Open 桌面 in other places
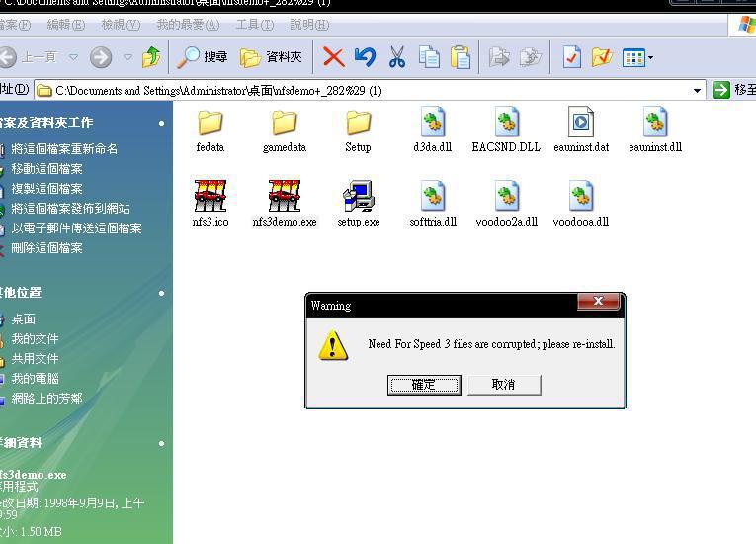Image resolution: width=756 pixels, height=544 pixels. coord(23,319)
